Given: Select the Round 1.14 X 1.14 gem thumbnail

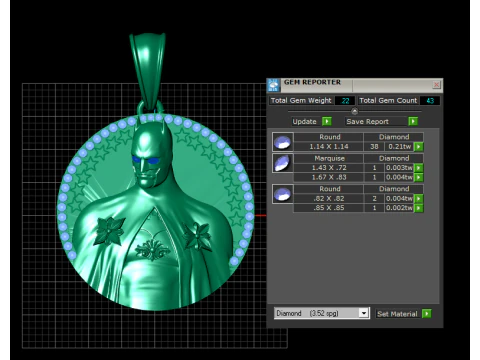Looking at the screenshot, I should [283, 142].
